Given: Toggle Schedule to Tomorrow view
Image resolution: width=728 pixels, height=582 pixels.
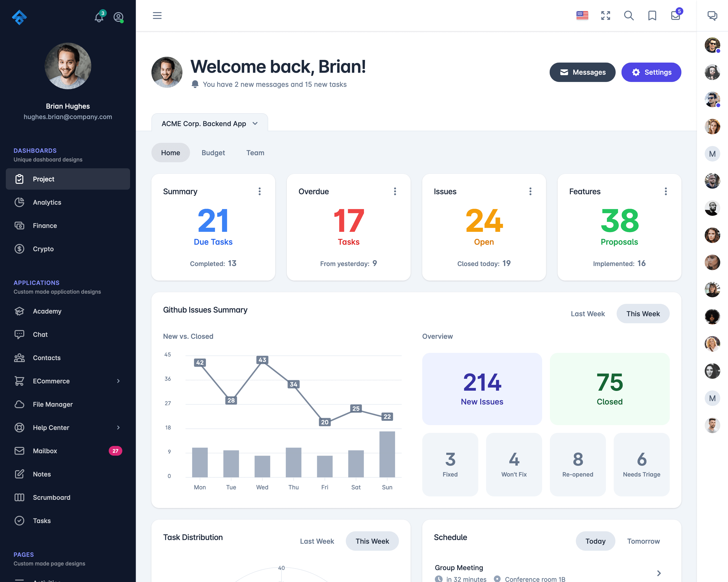Looking at the screenshot, I should (644, 541).
